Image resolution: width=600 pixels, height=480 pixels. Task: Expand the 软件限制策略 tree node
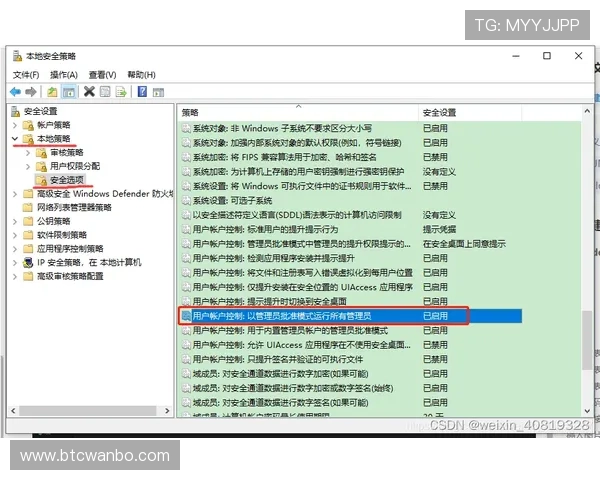tap(15, 235)
